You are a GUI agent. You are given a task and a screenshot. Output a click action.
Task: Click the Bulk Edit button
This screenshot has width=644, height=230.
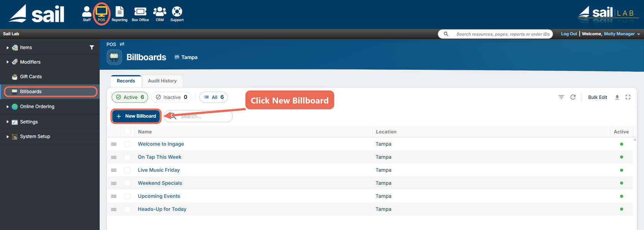[x=598, y=97]
